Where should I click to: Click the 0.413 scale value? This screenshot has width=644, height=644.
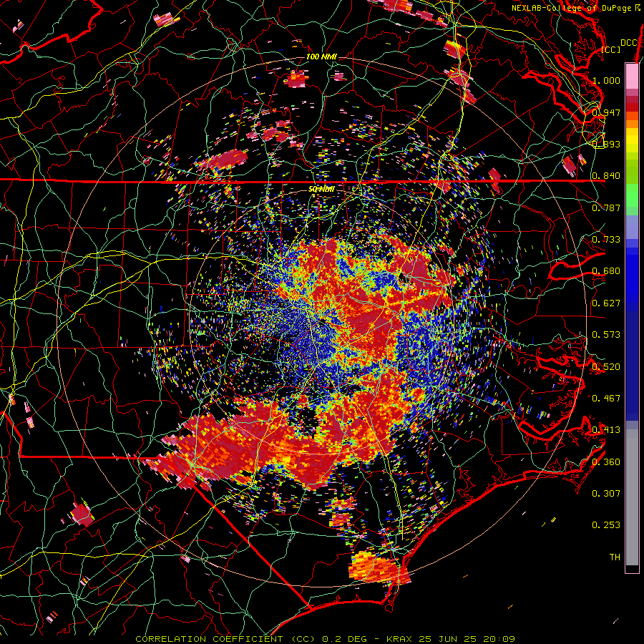606,430
